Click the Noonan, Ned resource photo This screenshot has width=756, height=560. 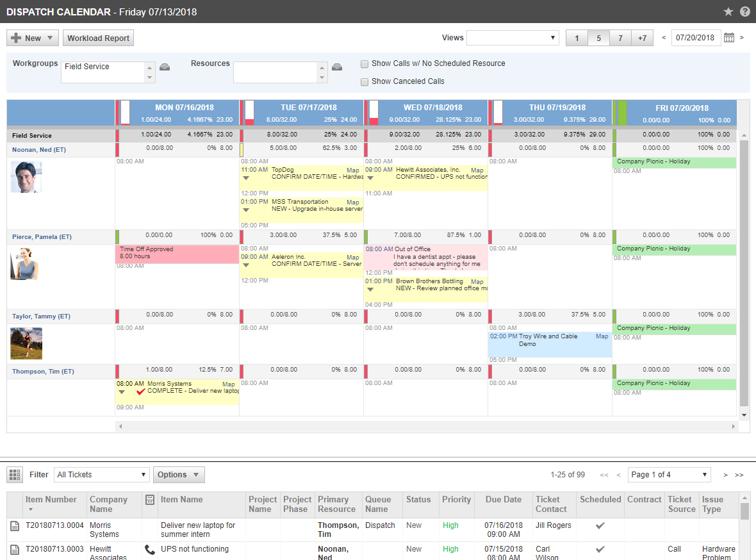pos(26,177)
